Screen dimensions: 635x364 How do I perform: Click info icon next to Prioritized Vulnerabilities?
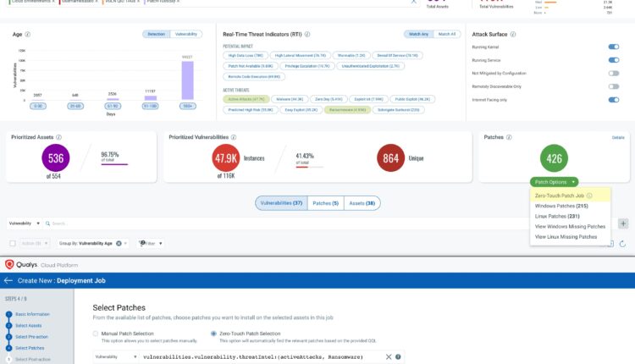coord(234,137)
